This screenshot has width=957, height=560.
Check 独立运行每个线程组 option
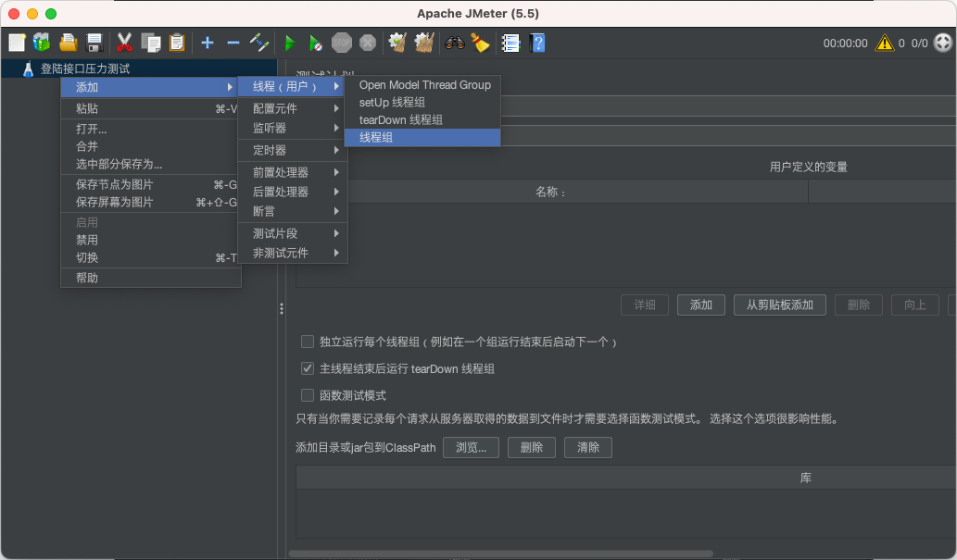307,342
